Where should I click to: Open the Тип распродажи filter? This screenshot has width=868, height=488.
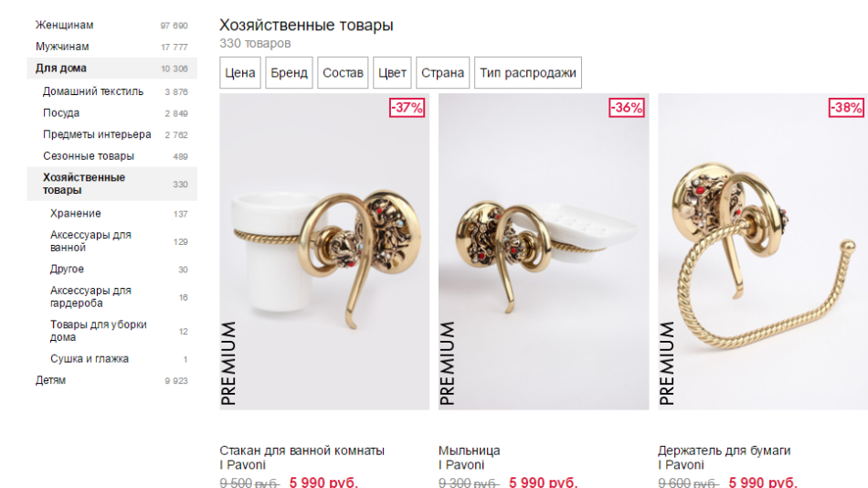(527, 72)
